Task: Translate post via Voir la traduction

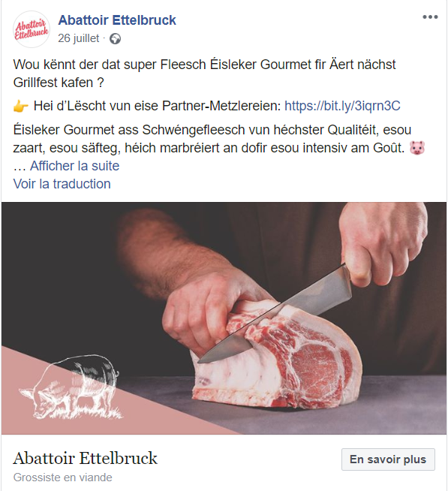Action: click(x=62, y=184)
